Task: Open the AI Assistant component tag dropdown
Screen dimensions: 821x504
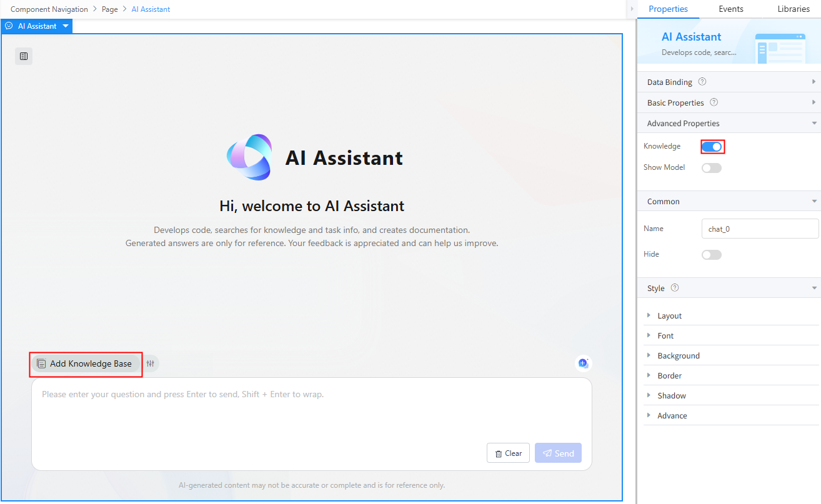Action: click(66, 26)
